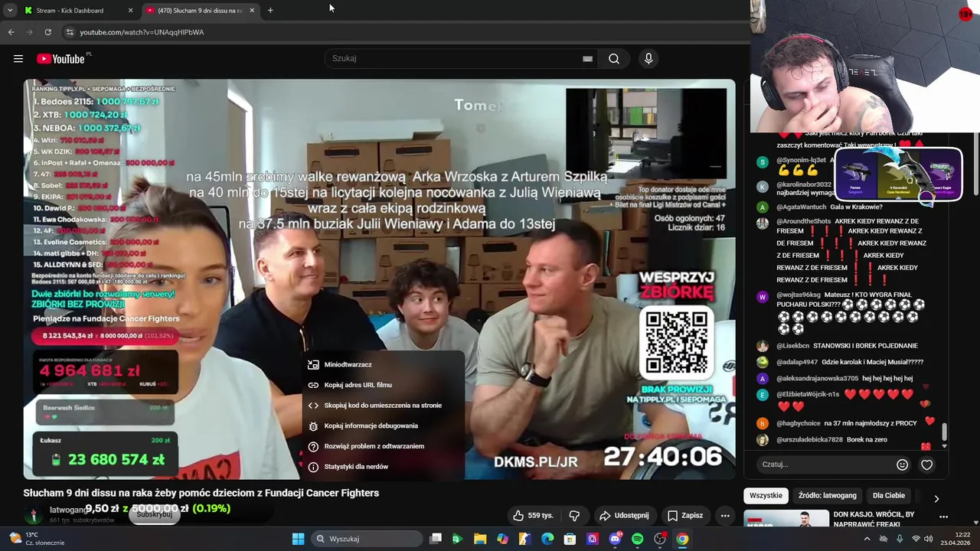This screenshot has width=980, height=551.
Task: Open the weather widget showing 13°C
Action: (38, 539)
